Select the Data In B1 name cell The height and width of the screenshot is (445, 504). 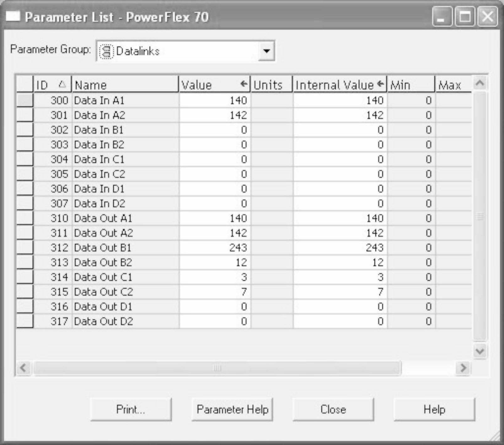pyautogui.click(x=126, y=130)
